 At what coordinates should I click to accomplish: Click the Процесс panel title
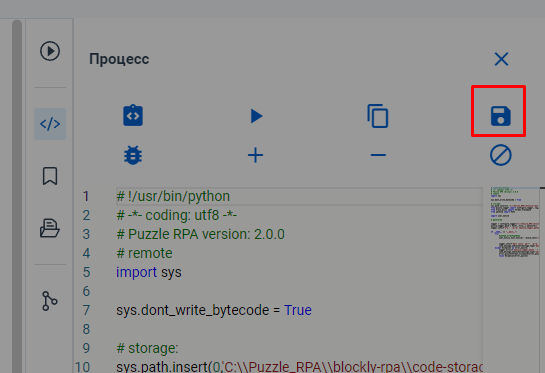(x=119, y=59)
